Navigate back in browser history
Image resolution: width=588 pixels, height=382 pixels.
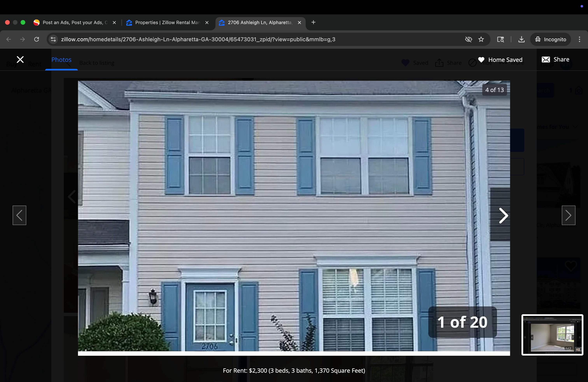[x=9, y=39]
